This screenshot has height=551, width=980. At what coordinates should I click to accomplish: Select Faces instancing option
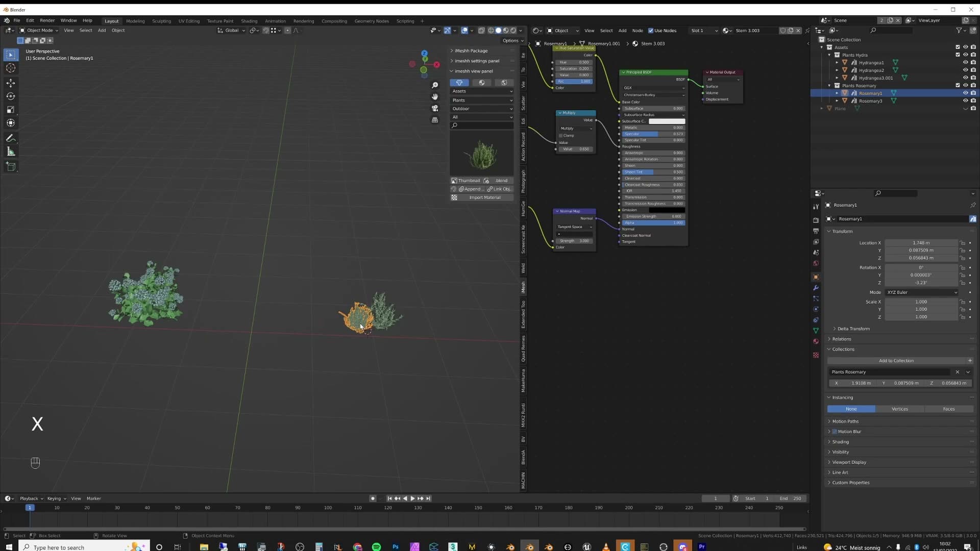coord(948,409)
